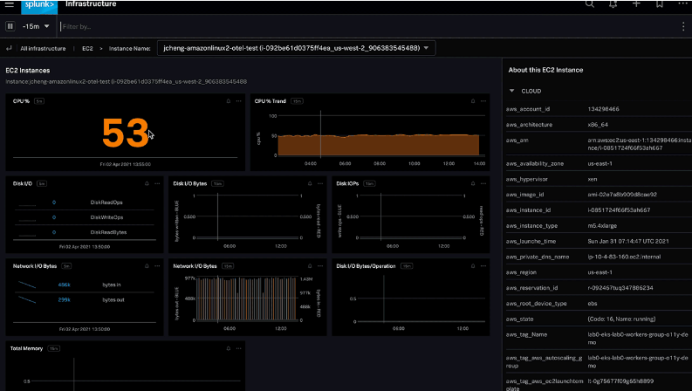Click the bookmark icon in top bar
Screen dimensions: 692x391
coord(659,4)
